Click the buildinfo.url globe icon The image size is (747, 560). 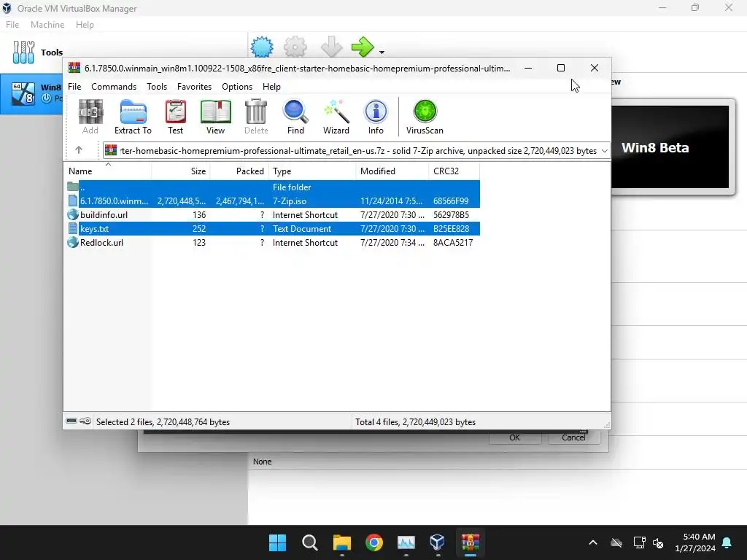[73, 215]
